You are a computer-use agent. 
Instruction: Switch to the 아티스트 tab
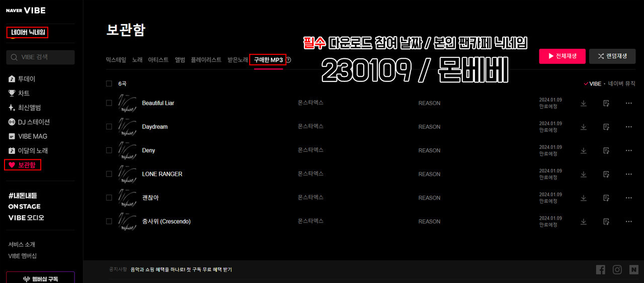pos(158,60)
